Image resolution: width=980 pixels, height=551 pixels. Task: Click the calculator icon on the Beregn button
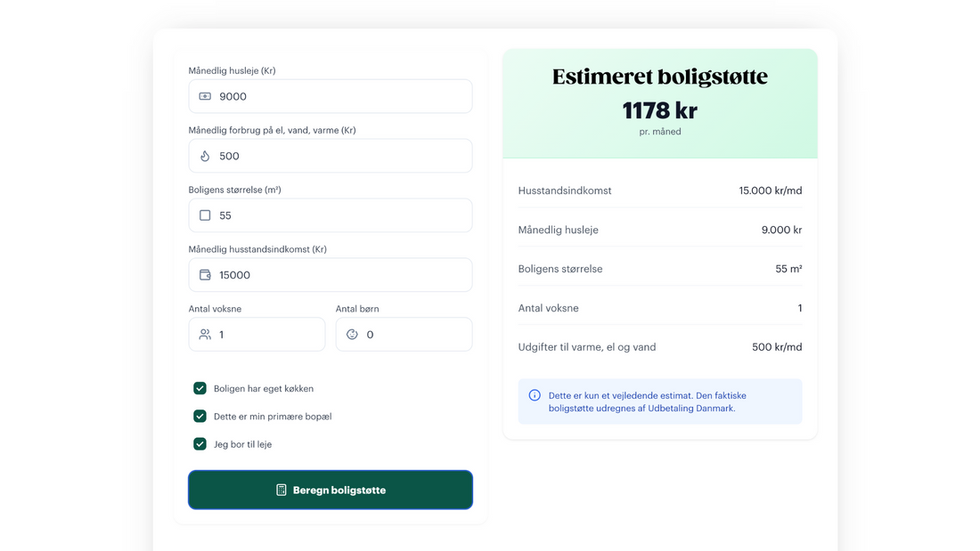[282, 490]
